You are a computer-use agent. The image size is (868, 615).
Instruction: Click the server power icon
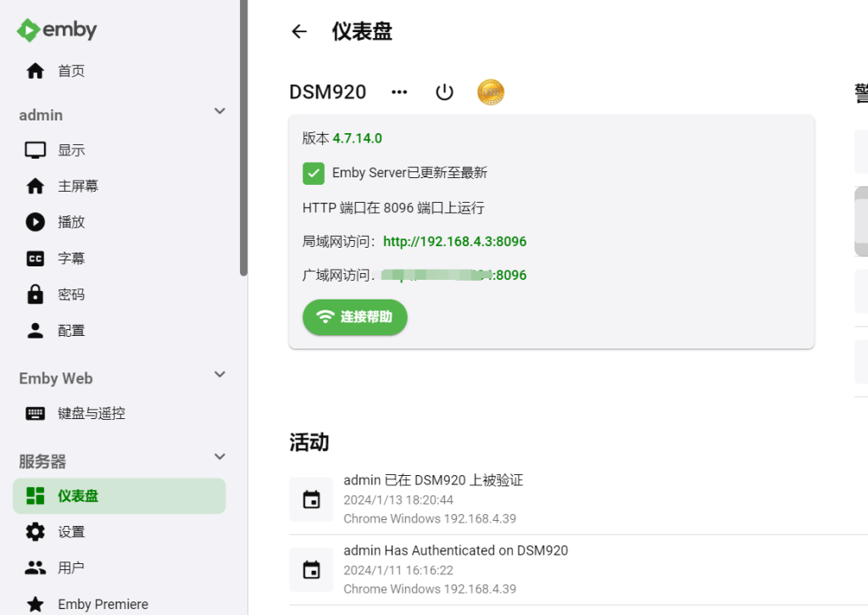coord(444,92)
